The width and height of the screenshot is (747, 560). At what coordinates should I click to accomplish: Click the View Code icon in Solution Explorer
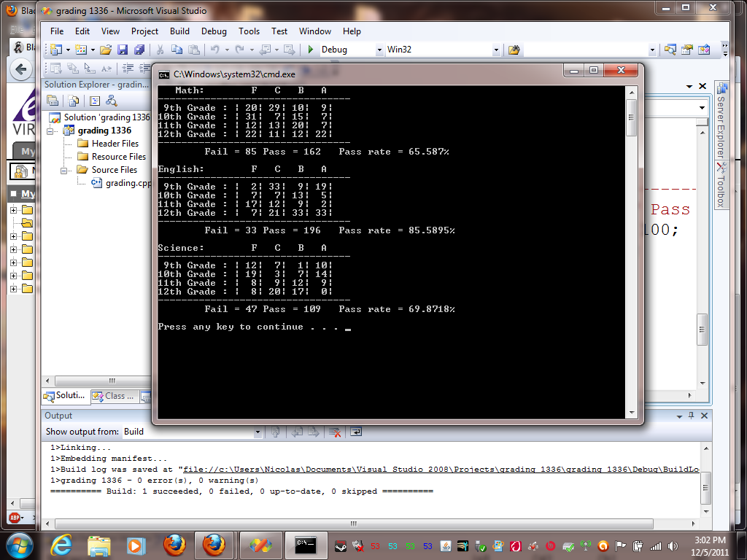point(95,101)
